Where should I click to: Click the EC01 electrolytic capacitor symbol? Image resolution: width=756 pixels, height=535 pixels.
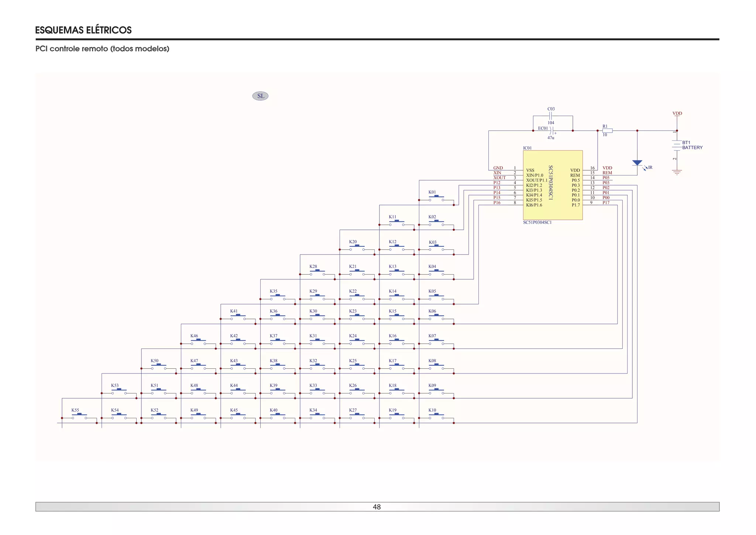point(551,130)
